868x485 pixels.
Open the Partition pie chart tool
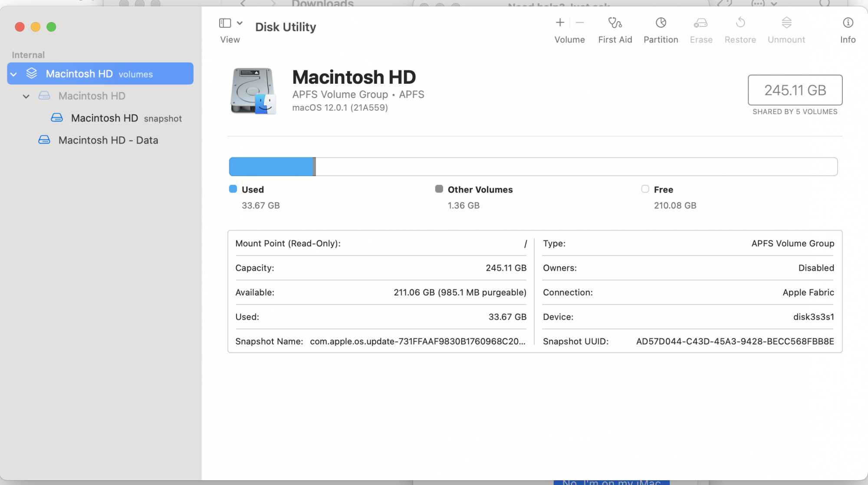661,23
